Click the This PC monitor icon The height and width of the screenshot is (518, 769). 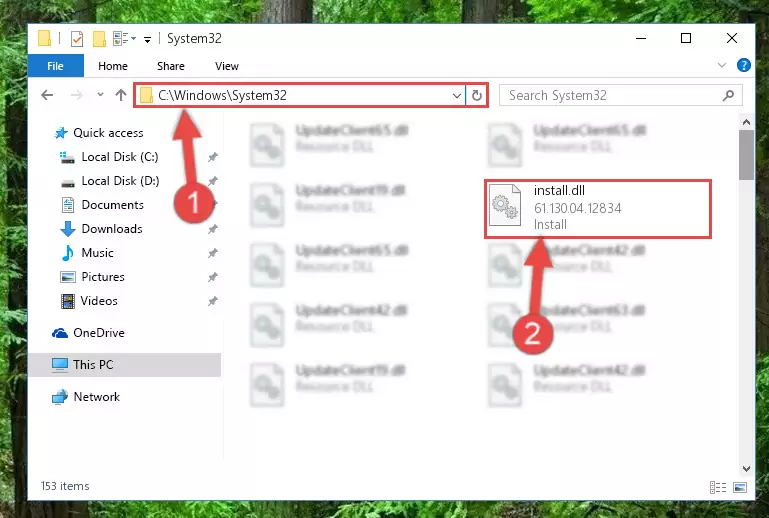click(x=60, y=365)
